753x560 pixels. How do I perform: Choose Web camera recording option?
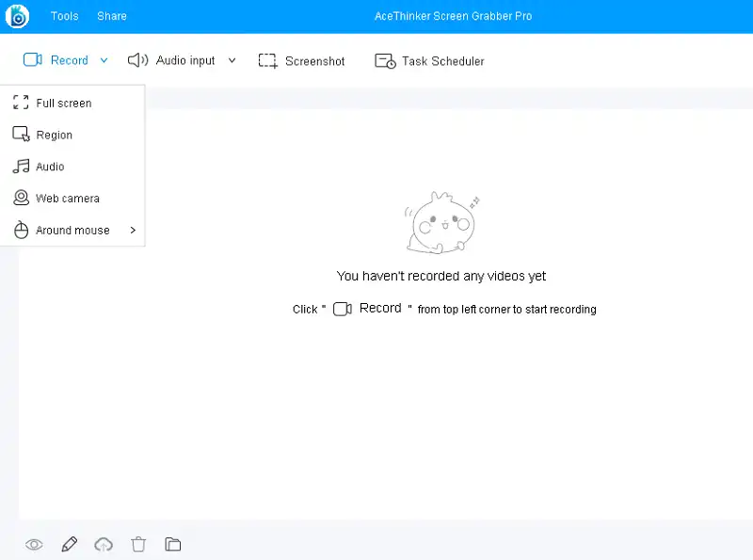67,199
